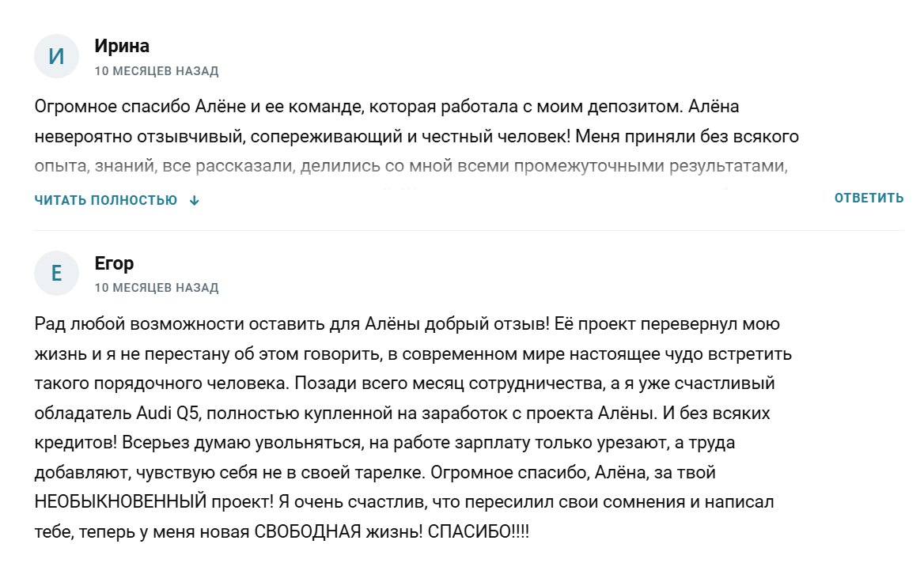Click Егор's round avatar with letter Е
The height and width of the screenshot is (563, 924).
point(56,274)
